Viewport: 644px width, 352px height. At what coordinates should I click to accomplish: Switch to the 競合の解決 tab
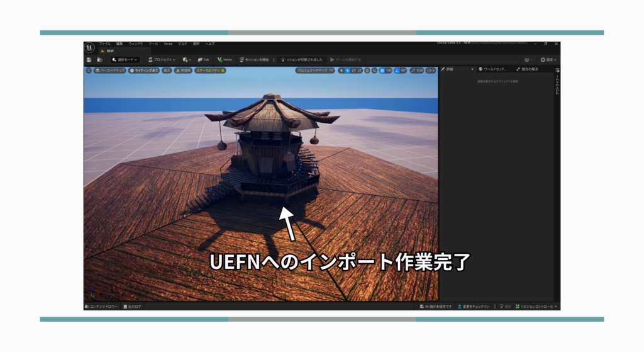(528, 69)
